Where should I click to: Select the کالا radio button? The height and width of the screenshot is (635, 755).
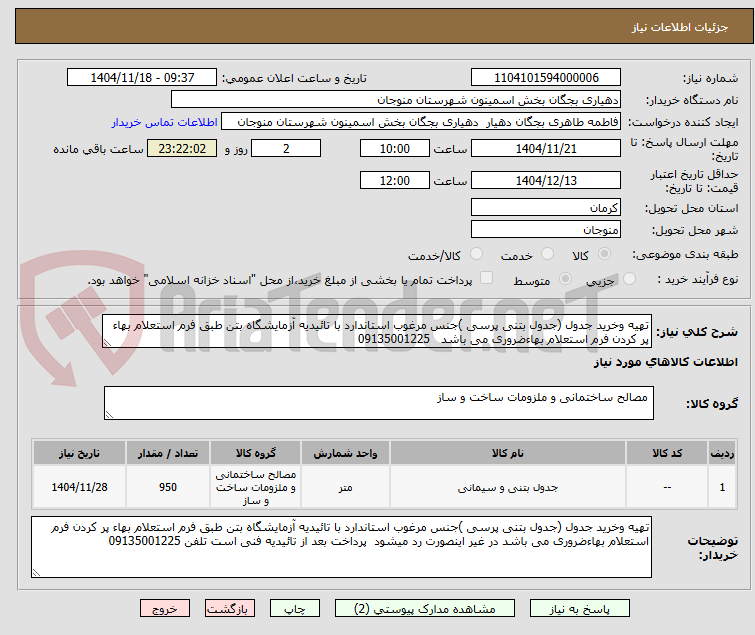[x=604, y=254]
